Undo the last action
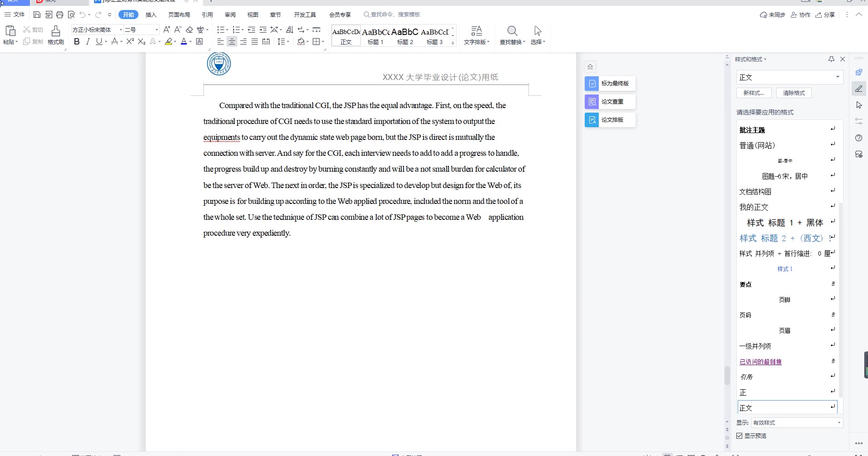Screen dimensions: 868x456 point(82,15)
